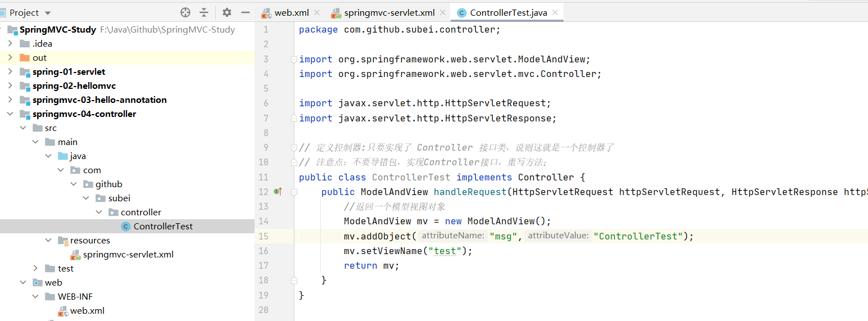Click the Collapse All toolbar icon

(x=204, y=12)
